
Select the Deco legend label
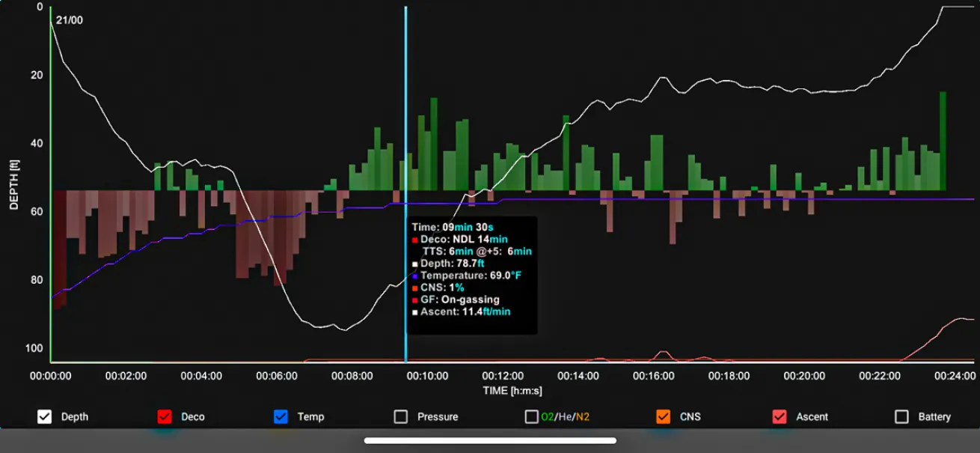192,417
